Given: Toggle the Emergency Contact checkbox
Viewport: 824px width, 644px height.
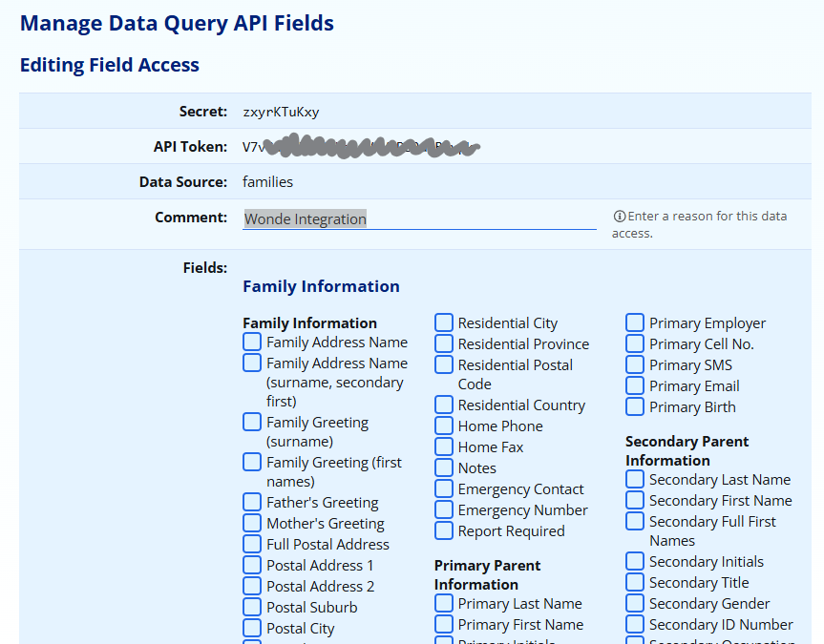Looking at the screenshot, I should 444,488.
